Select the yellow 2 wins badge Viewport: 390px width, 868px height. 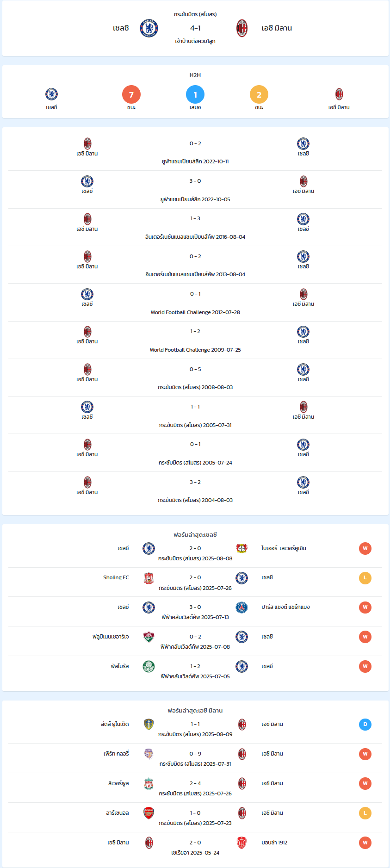pos(259,94)
